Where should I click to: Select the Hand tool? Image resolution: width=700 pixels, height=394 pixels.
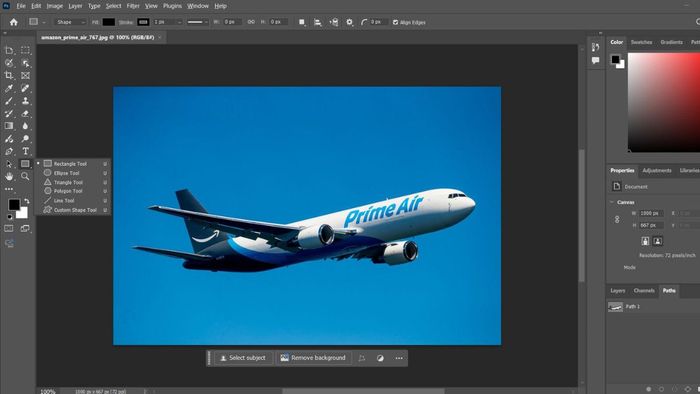tap(9, 176)
